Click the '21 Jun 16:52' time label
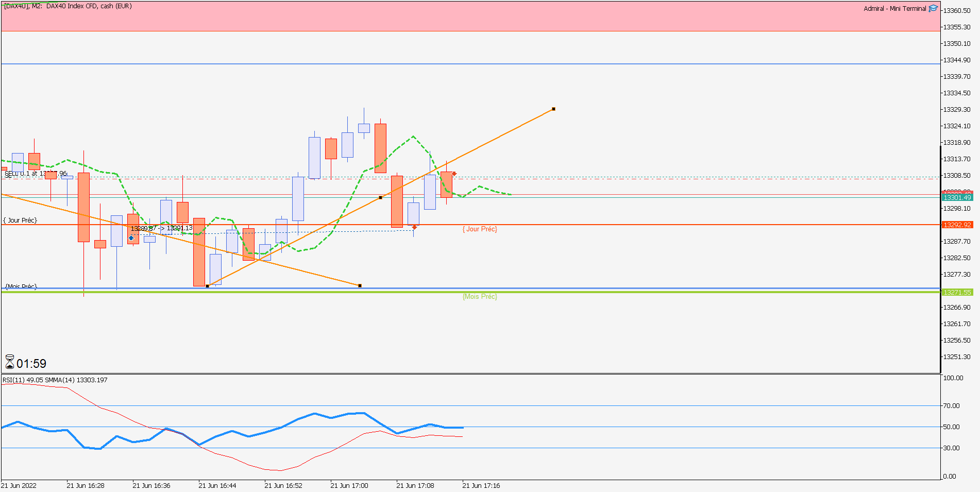This screenshot has height=492, width=980. pyautogui.click(x=283, y=485)
